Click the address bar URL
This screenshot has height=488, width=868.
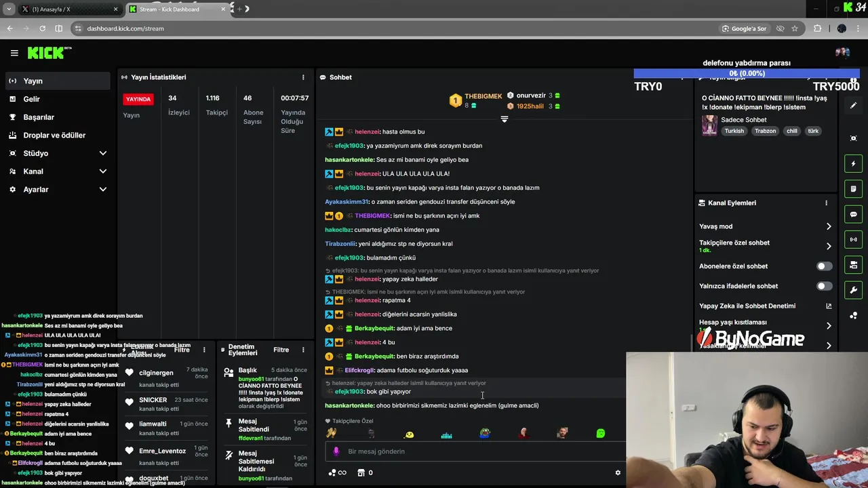click(x=125, y=28)
